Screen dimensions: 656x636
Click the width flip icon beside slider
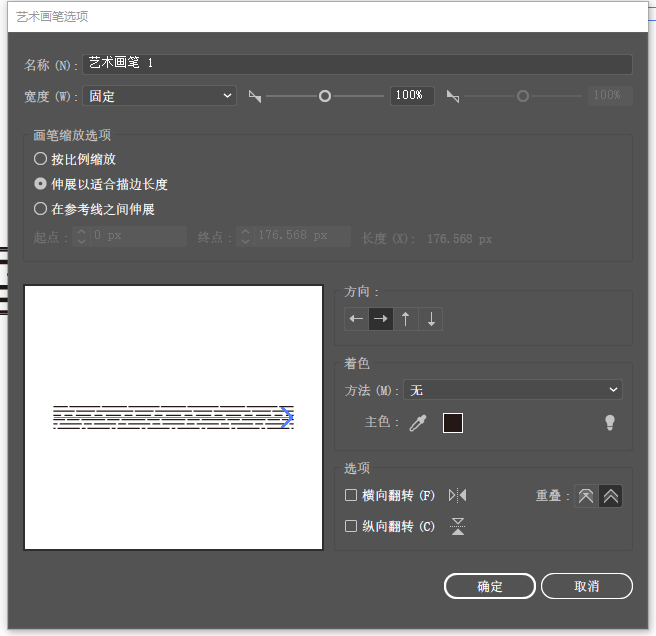tap(255, 96)
